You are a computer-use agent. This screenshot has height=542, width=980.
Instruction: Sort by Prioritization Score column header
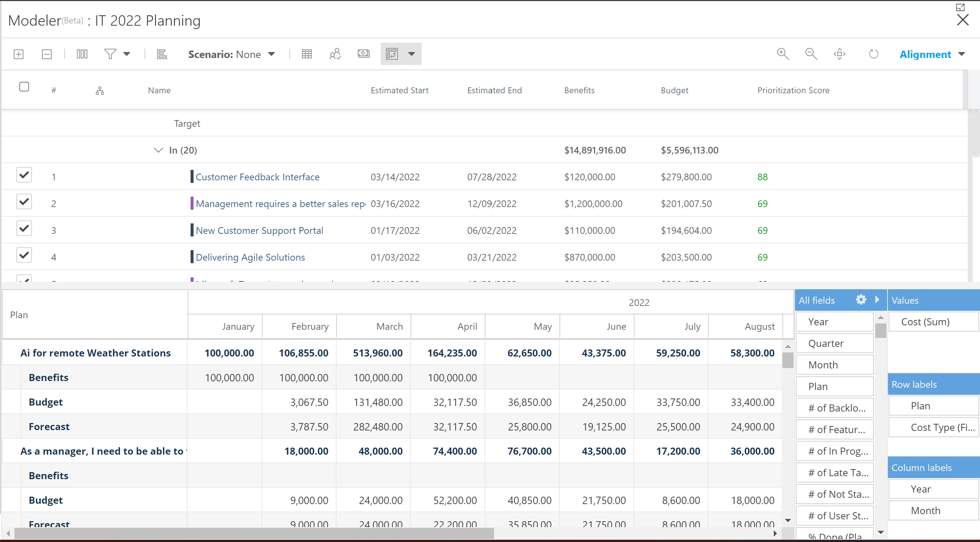pyautogui.click(x=793, y=91)
